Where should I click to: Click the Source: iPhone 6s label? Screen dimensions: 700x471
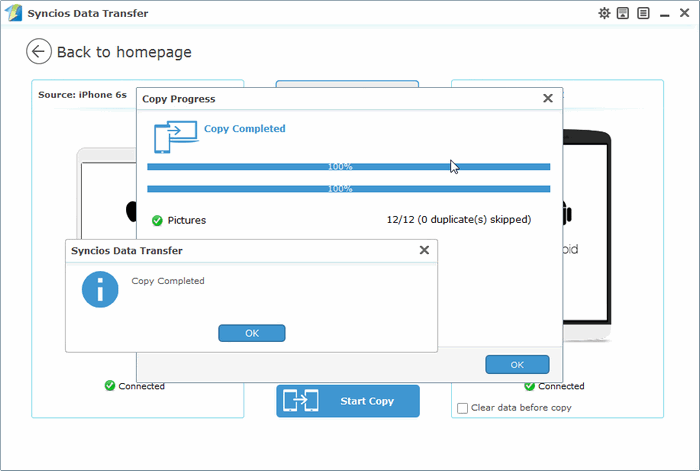pos(82,95)
